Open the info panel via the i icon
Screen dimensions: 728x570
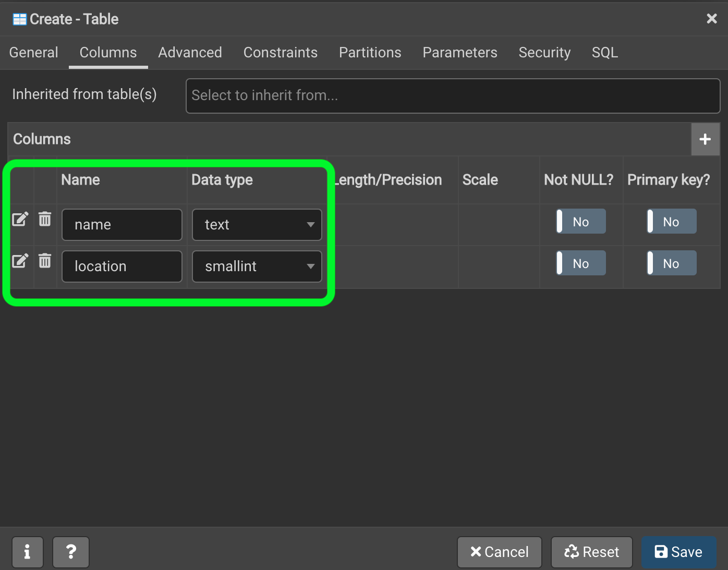[27, 552]
